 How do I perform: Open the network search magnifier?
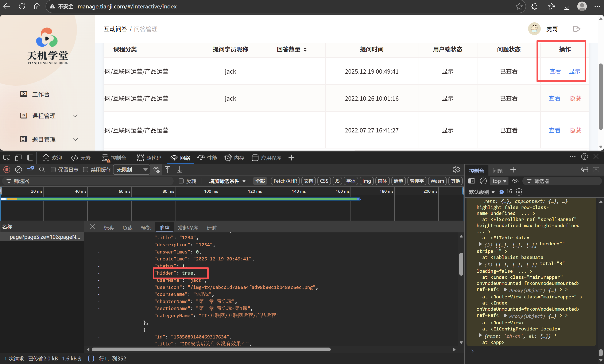(x=42, y=170)
